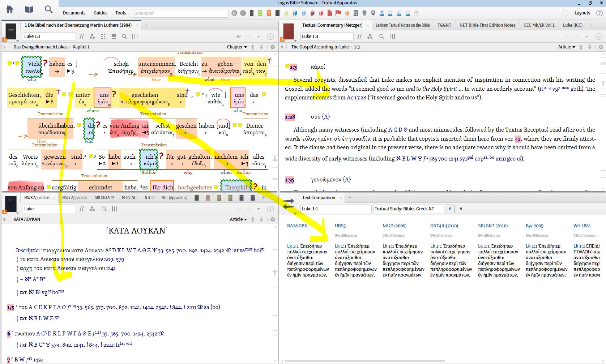606x364 pixels.
Task: Expand the Metzger commentary sidebar chevron
Action: pos(282,47)
